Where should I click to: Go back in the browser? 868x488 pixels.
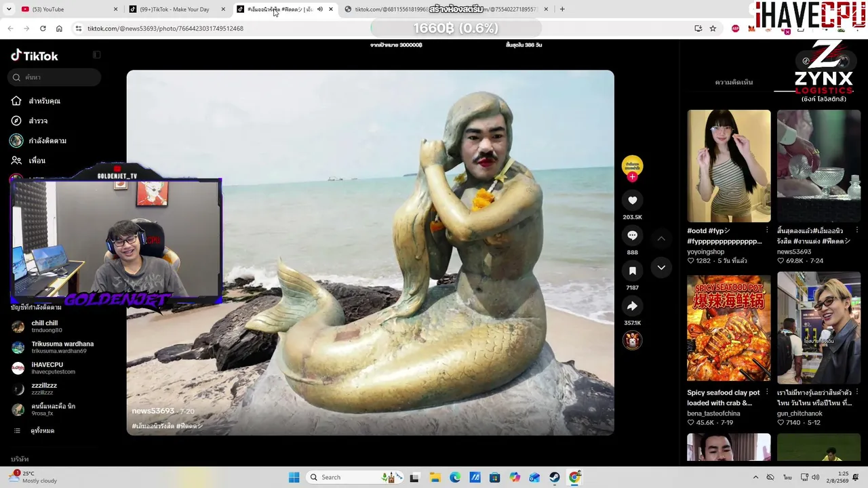point(10,28)
